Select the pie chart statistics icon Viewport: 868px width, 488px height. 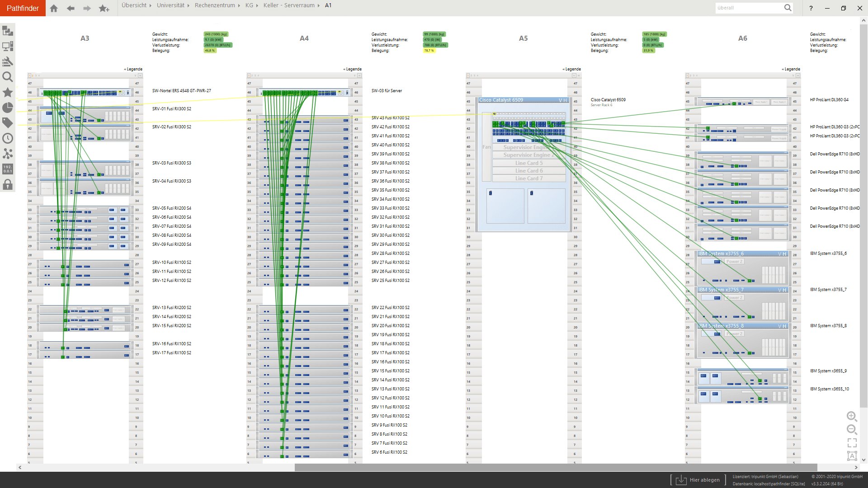[7, 108]
